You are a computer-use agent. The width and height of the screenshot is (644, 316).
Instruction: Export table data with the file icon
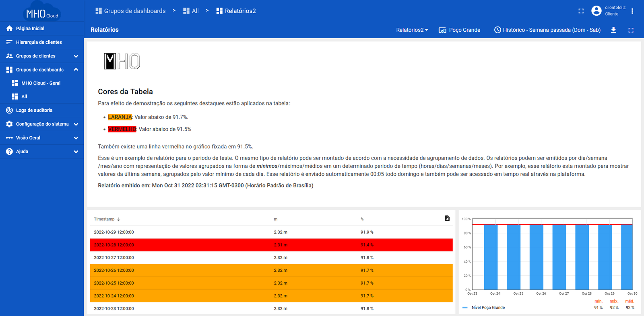click(447, 218)
